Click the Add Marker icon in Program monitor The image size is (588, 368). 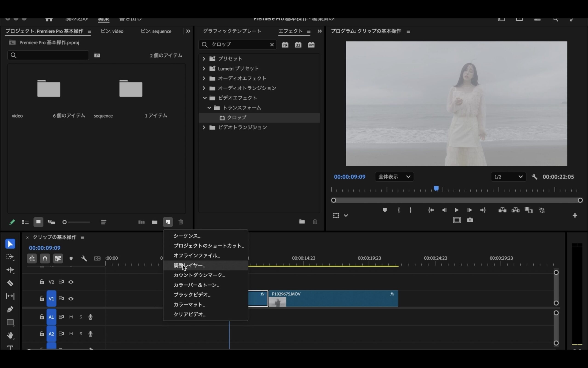click(x=385, y=210)
